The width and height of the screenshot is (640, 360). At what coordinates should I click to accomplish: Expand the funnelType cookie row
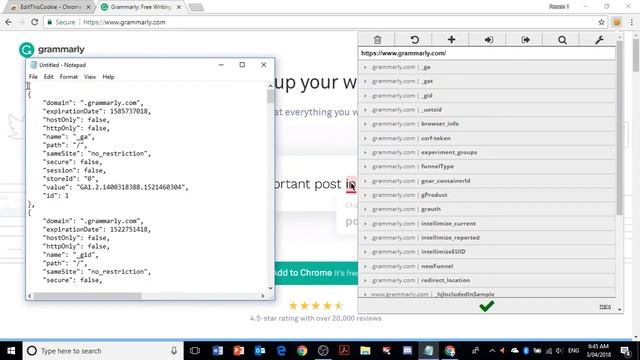point(487,167)
